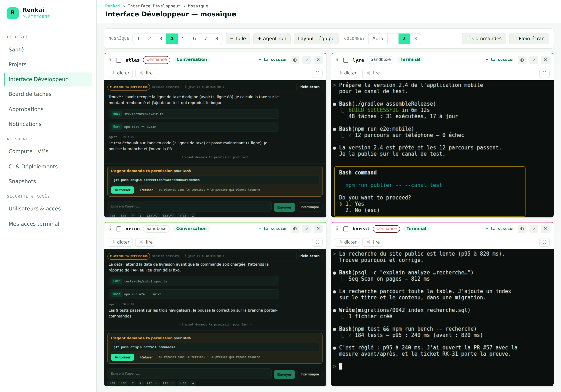Toggle the half-circle theme icon on atlas tile
This screenshot has height=392, width=561.
(295, 60)
